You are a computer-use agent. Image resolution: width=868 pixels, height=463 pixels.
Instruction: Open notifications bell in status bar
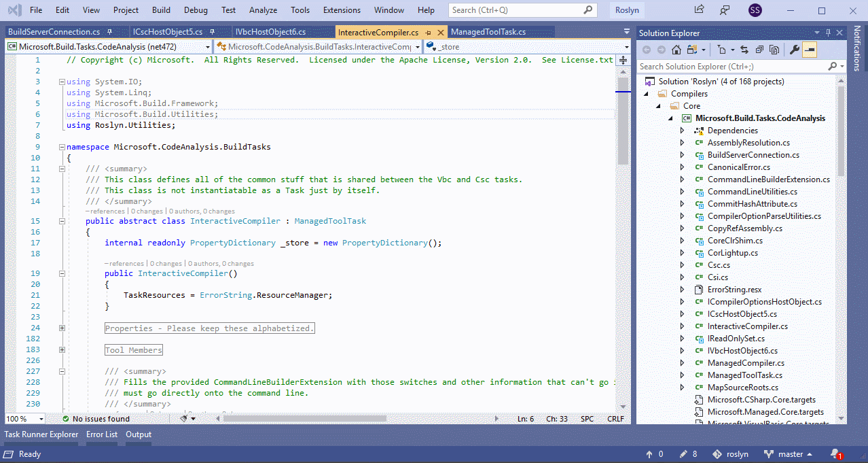coord(835,454)
